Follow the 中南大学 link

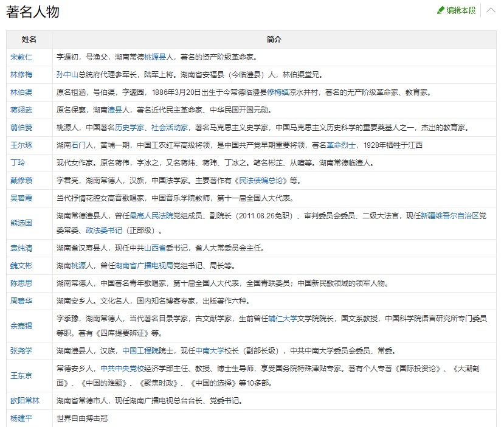coord(210,351)
